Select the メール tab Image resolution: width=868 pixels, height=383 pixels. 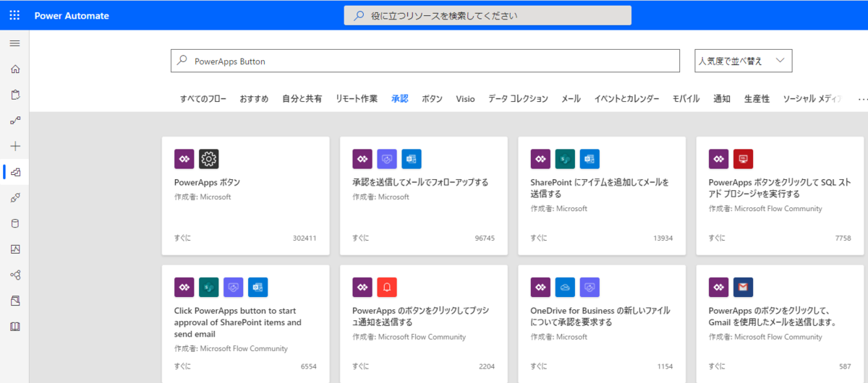571,99
